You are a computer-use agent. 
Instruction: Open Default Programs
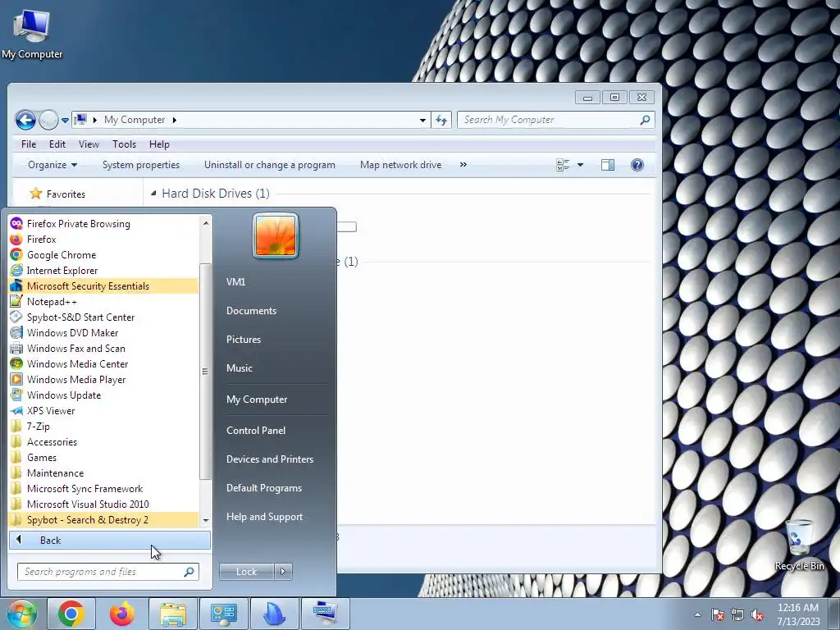(x=263, y=488)
